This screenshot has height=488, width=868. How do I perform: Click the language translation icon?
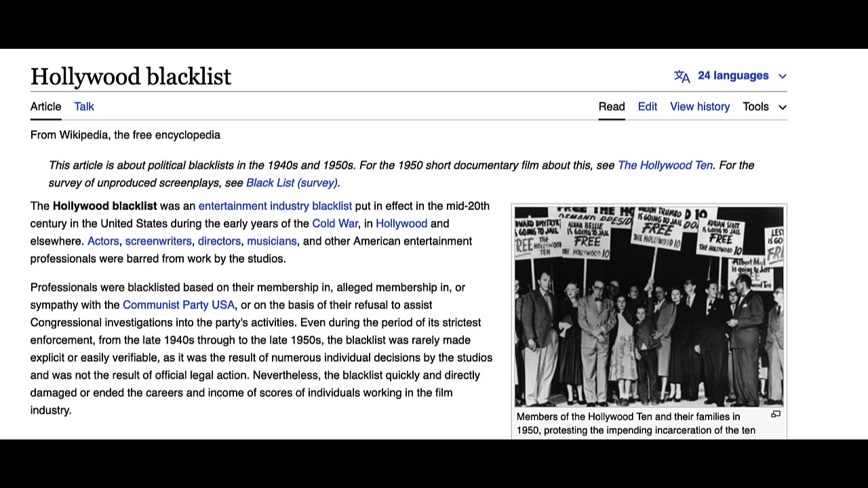point(682,76)
